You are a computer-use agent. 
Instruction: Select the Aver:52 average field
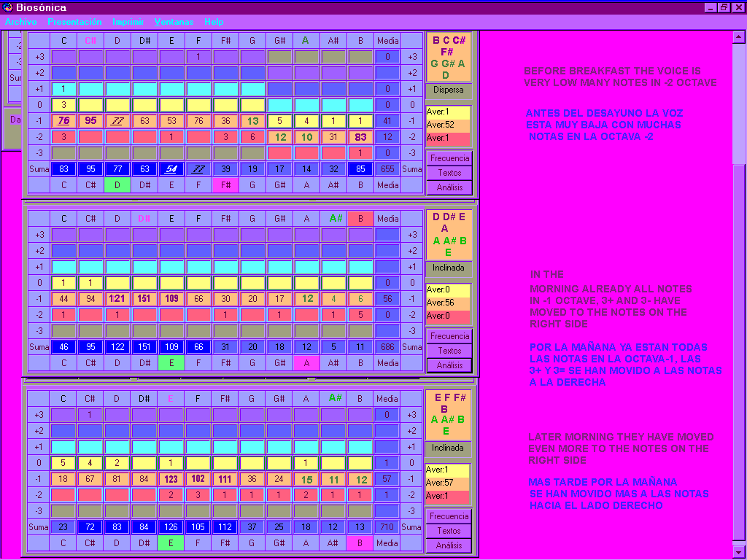449,125
